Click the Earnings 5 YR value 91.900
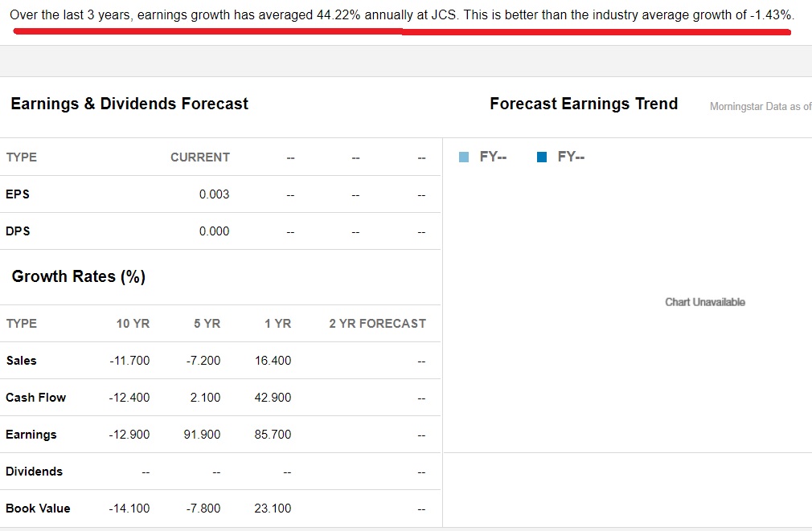 pyautogui.click(x=202, y=435)
